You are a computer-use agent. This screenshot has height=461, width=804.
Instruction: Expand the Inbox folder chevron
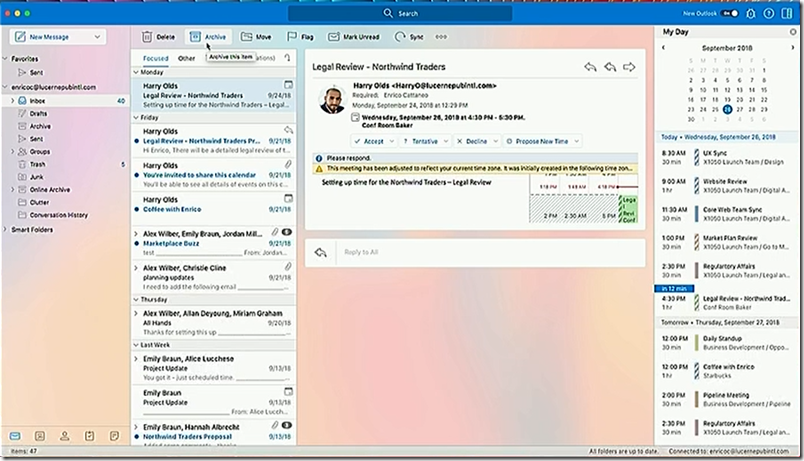click(13, 101)
